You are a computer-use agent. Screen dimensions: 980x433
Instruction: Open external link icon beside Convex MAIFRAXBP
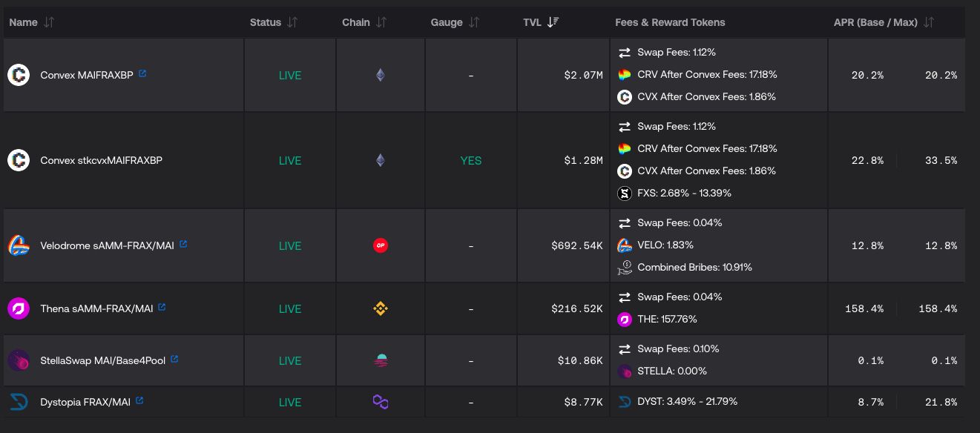(x=142, y=74)
